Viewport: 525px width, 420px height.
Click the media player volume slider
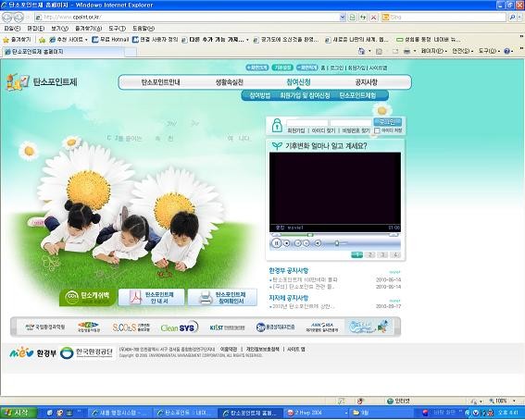tap(337, 243)
